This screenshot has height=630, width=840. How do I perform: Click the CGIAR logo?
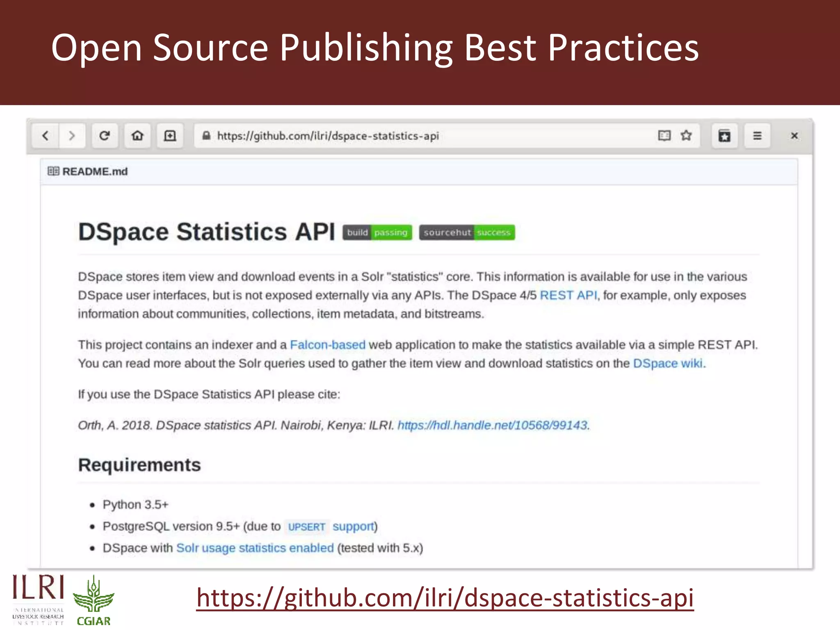pos(94,600)
